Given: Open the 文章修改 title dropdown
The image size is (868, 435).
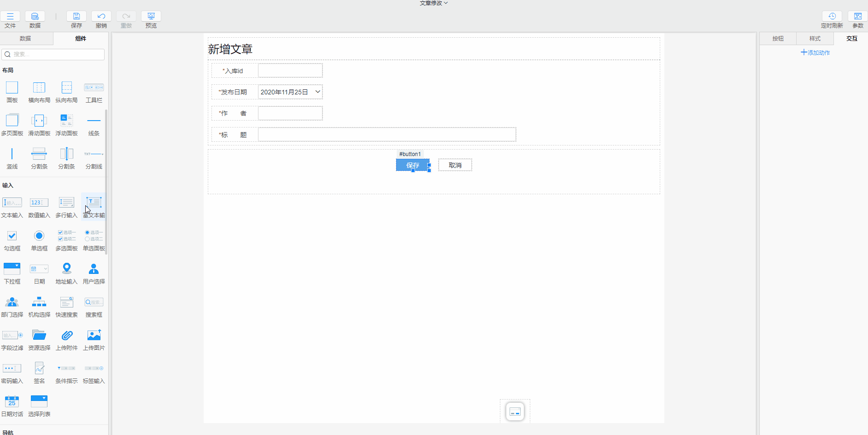Looking at the screenshot, I should click(x=434, y=3).
